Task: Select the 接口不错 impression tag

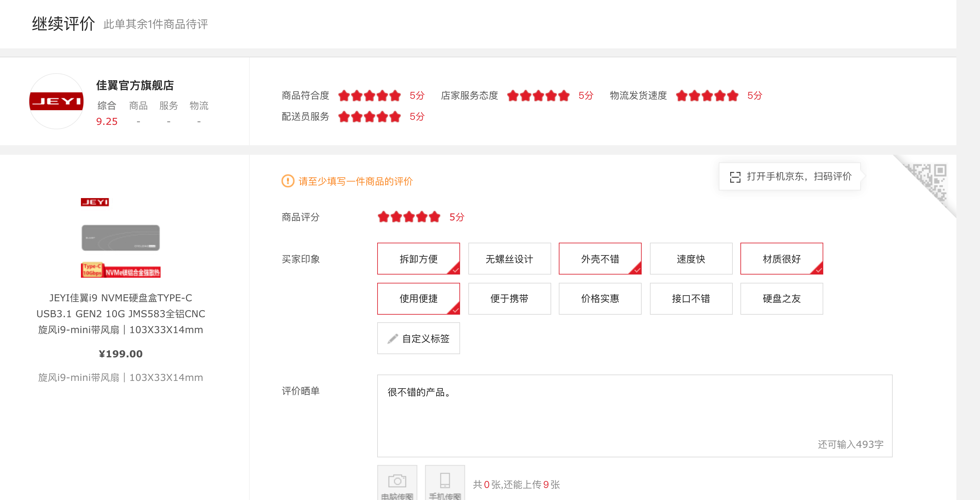Action: pyautogui.click(x=691, y=298)
